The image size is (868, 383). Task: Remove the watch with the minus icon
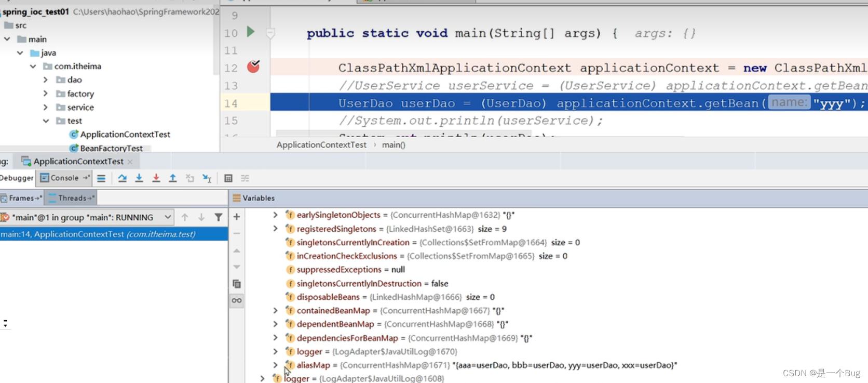[x=237, y=233]
